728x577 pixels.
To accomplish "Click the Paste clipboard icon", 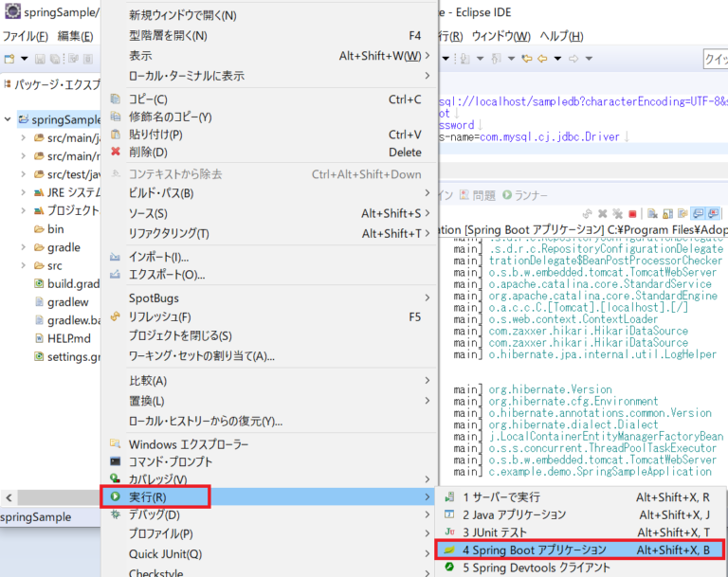I will click(115, 135).
